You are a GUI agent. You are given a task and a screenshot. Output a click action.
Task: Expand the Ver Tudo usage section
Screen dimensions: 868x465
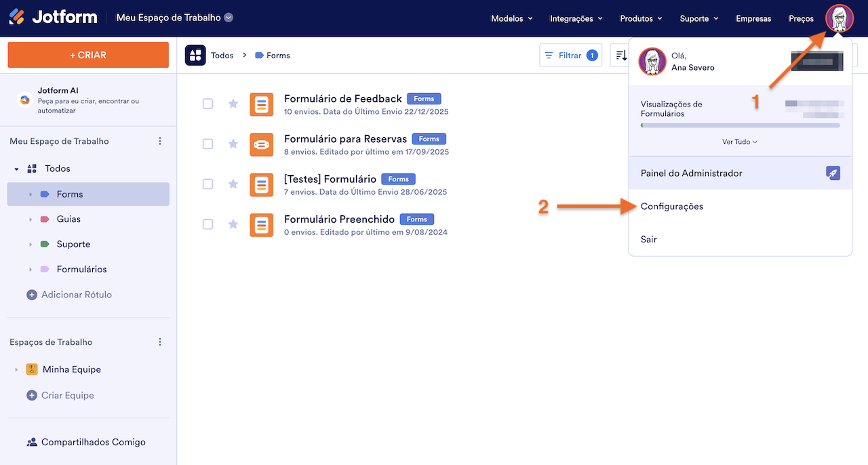[740, 142]
